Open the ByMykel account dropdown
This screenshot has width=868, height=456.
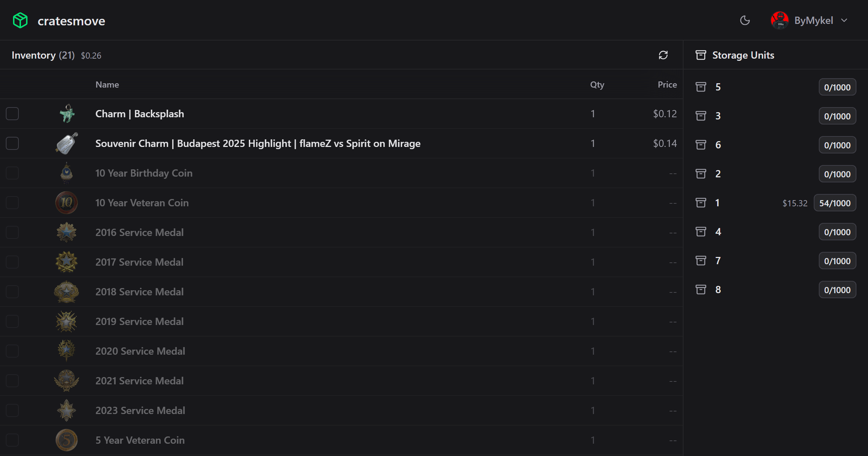coord(845,20)
